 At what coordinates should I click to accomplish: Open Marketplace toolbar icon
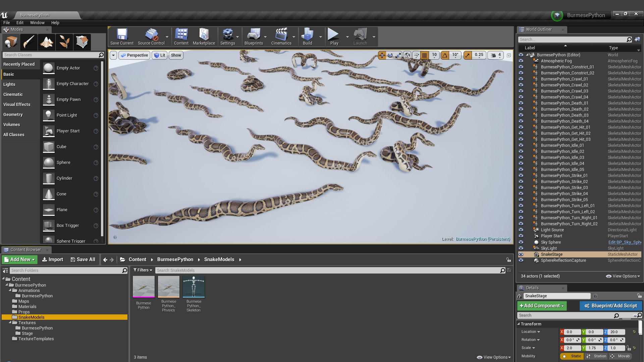point(204,37)
